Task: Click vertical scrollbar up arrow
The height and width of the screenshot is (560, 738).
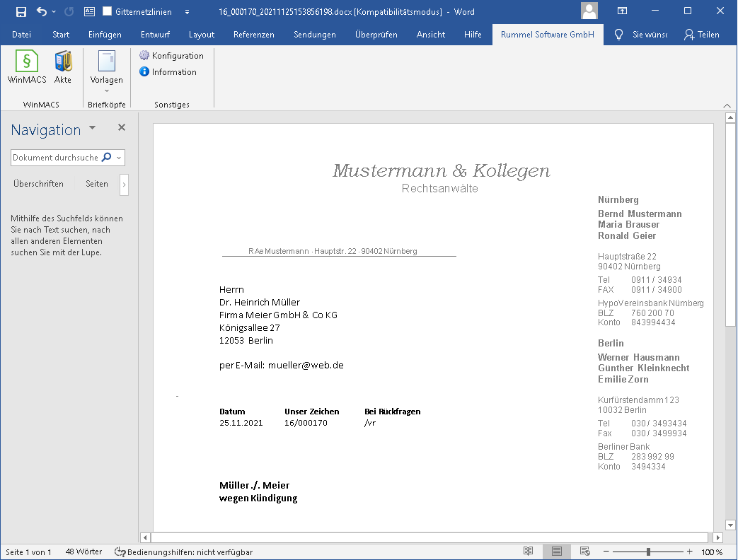Action: 730,117
